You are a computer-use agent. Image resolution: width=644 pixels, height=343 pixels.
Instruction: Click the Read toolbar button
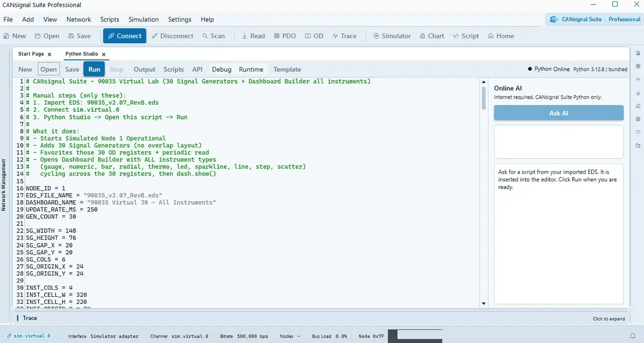253,36
